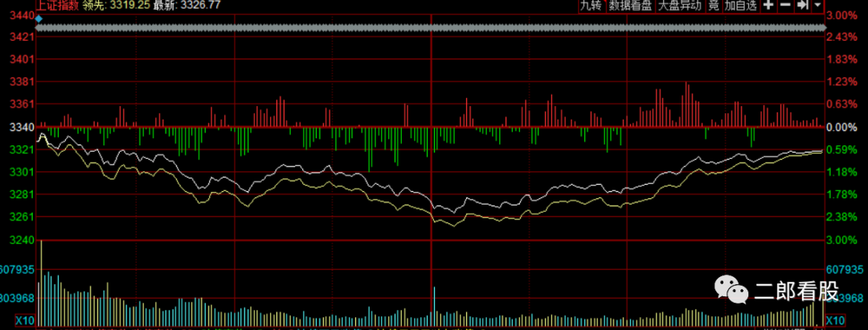Click the 3361 price axis label
This screenshot has height=330, width=868.
click(x=23, y=104)
